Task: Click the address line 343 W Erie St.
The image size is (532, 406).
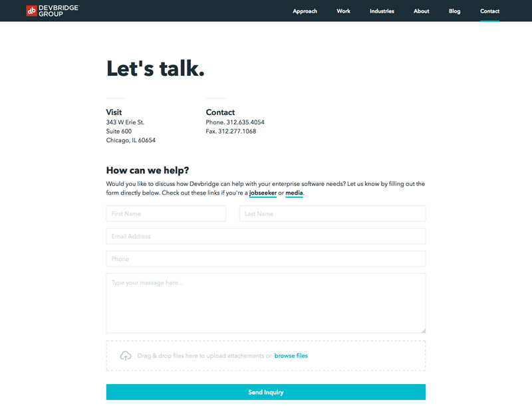Action: click(x=125, y=122)
